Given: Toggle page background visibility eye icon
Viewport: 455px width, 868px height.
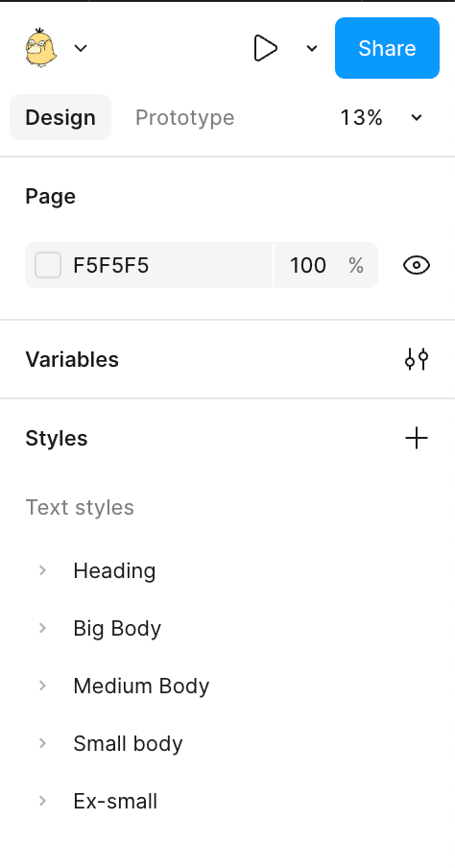Looking at the screenshot, I should [417, 266].
